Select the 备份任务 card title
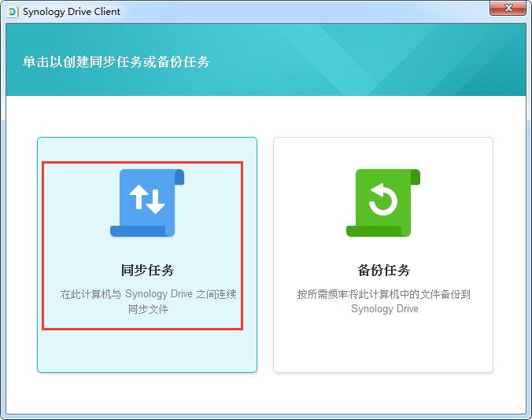Image resolution: width=532 pixels, height=420 pixels. pos(383,271)
